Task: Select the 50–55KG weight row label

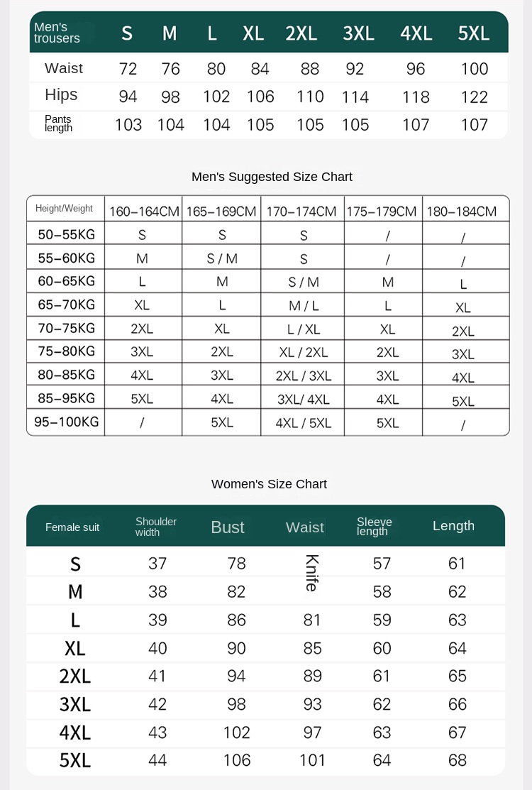Action: pyautogui.click(x=67, y=234)
